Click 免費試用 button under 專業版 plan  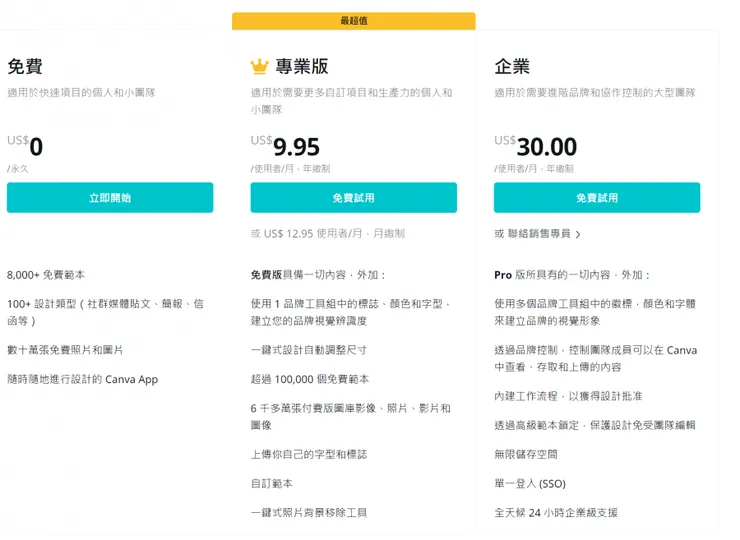coord(353,197)
